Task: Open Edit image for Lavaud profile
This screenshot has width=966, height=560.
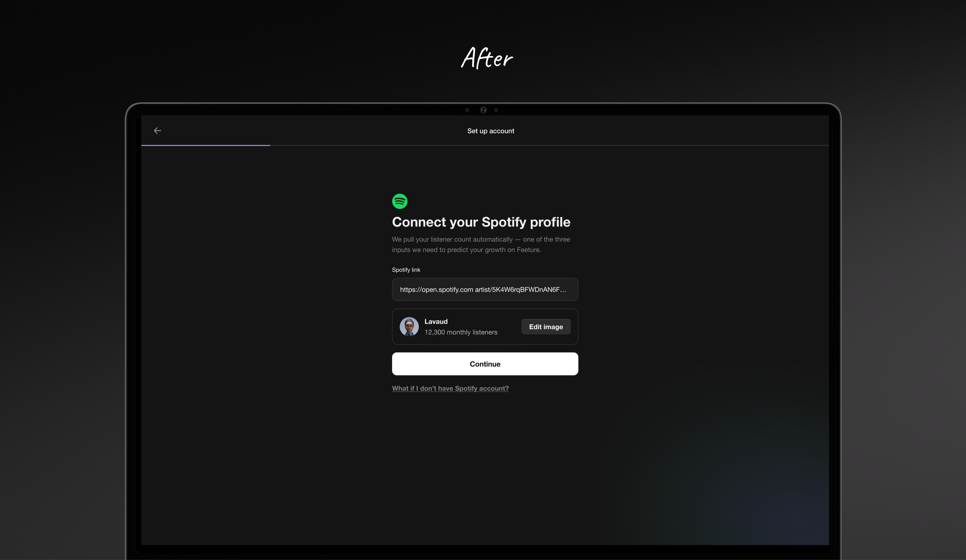Action: (x=546, y=327)
